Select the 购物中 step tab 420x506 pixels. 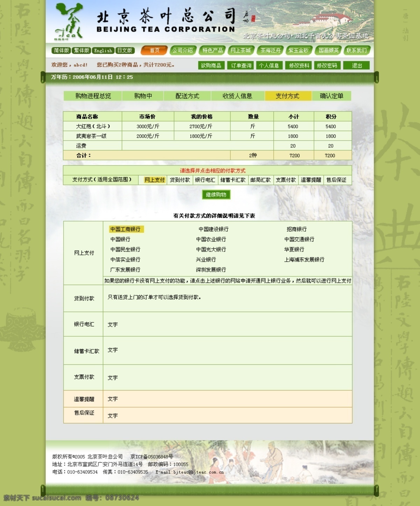(143, 96)
